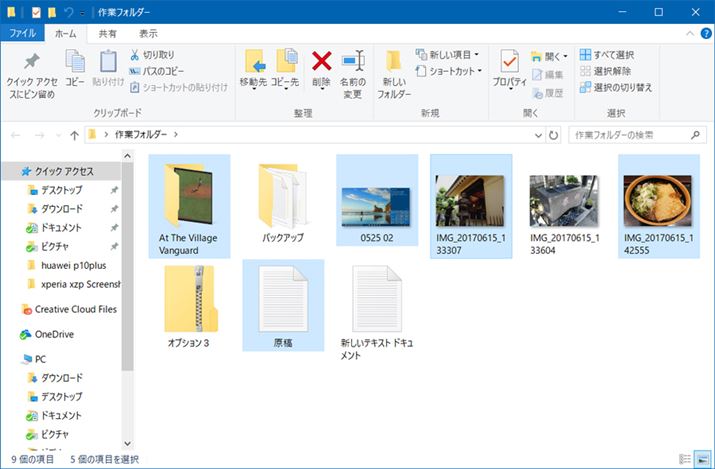Open the 共有 ribbon tab
Screen dimensions: 715x469
(106, 33)
